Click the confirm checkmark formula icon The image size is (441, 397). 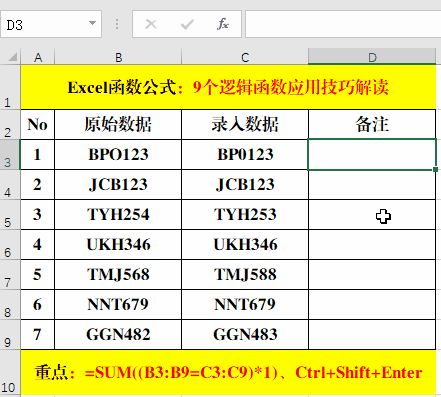pos(187,24)
